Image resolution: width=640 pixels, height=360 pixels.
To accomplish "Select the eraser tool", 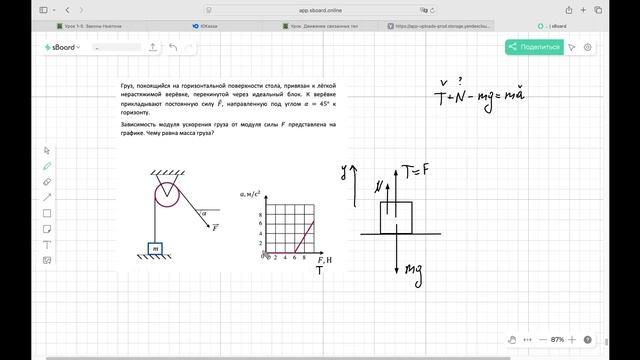I will [x=47, y=182].
